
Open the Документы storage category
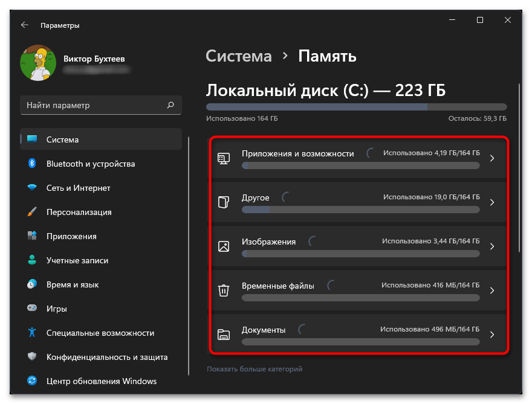tap(356, 334)
